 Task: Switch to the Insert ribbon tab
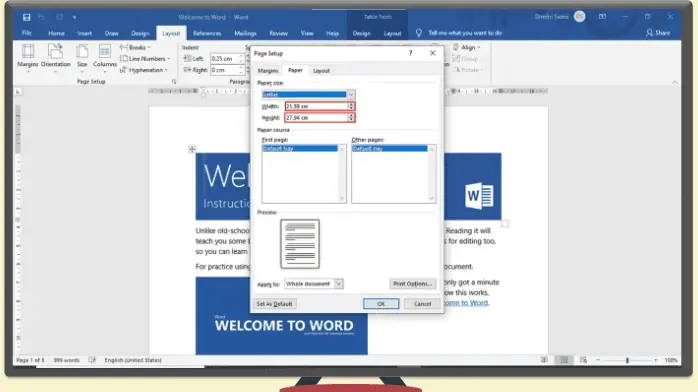[84, 33]
